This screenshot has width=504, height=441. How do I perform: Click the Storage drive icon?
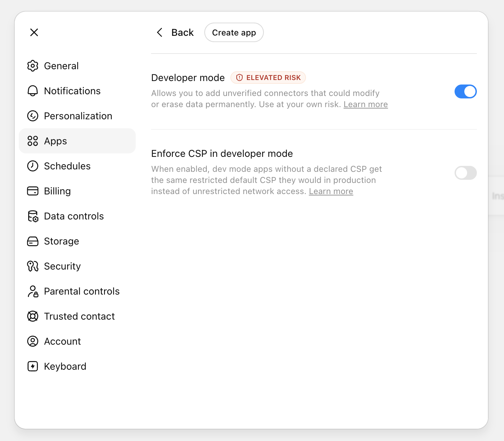(x=33, y=241)
